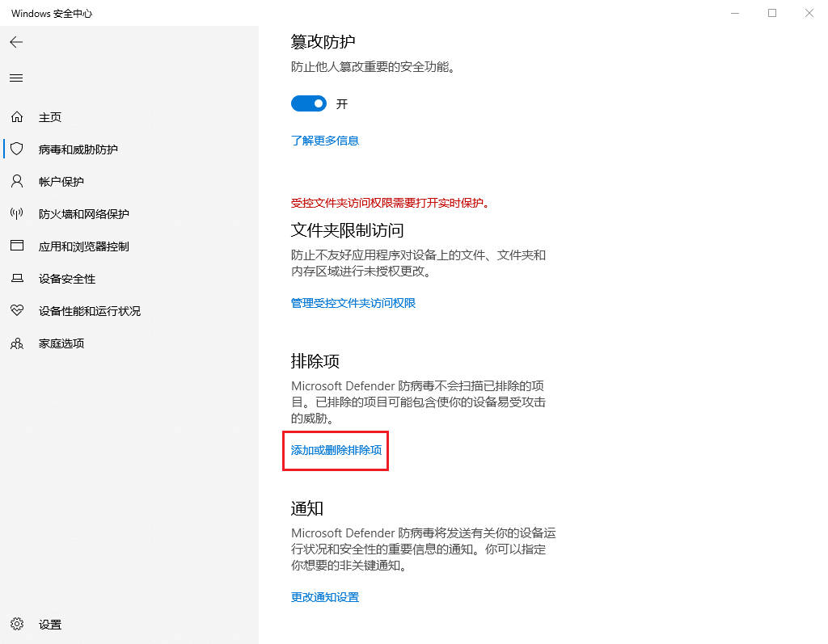Open 管理受控文件夹访问权限 link

click(x=353, y=303)
